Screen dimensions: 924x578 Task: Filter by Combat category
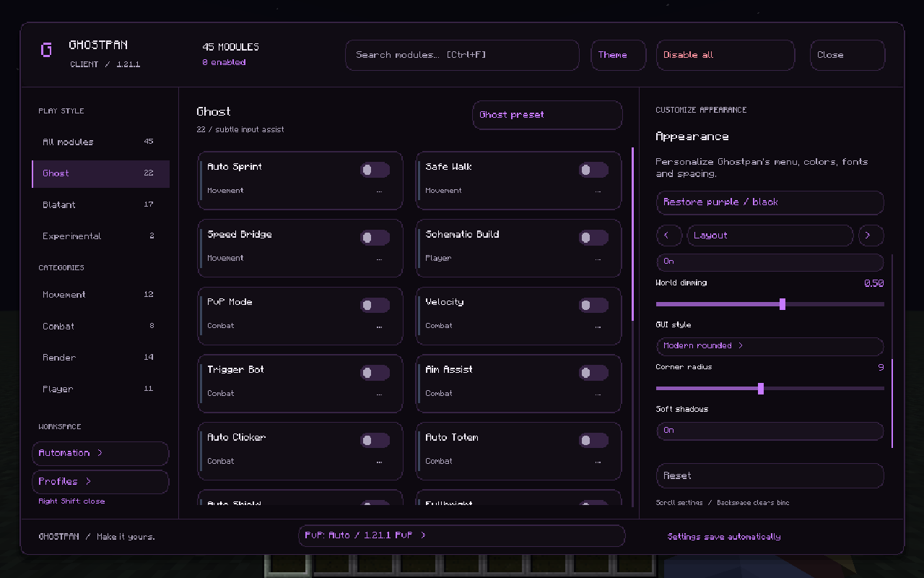(100, 327)
